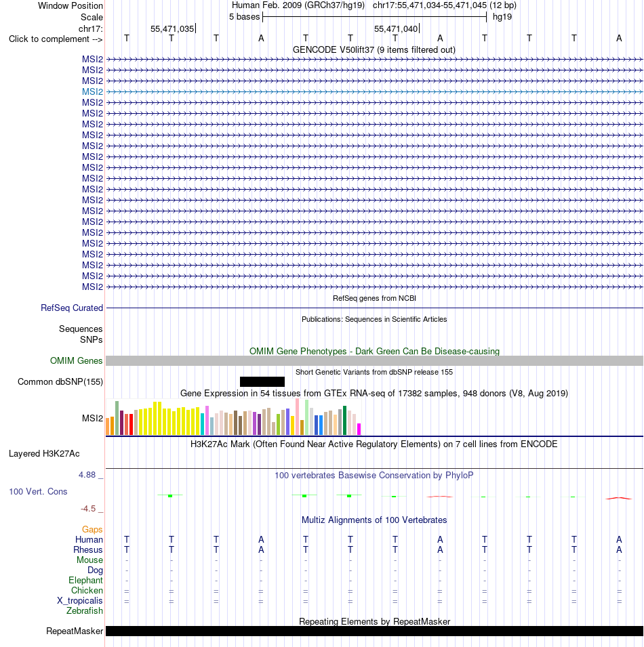Click the Elephant alignment row label
The image size is (644, 647).
[x=85, y=581]
